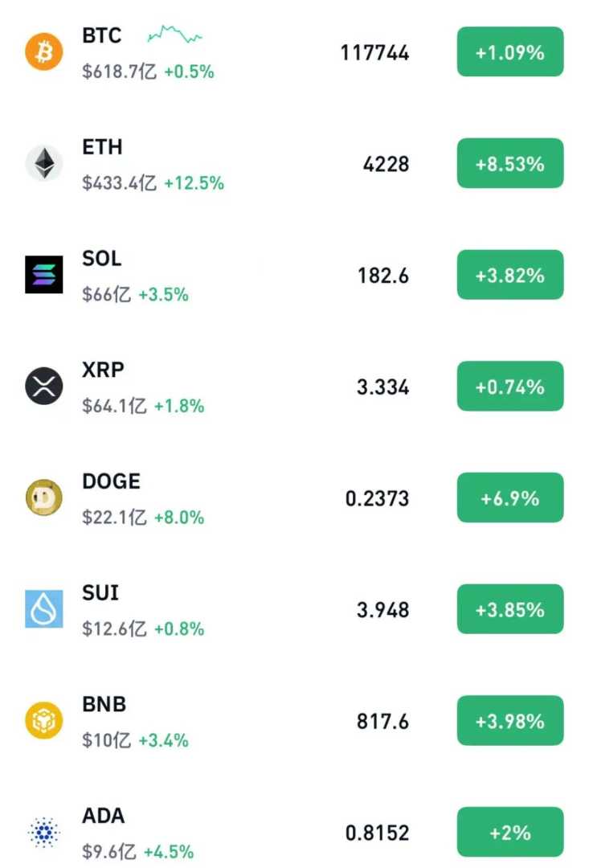Click the XRP black circle icon
Screen dimensions: 589x868
44,387
